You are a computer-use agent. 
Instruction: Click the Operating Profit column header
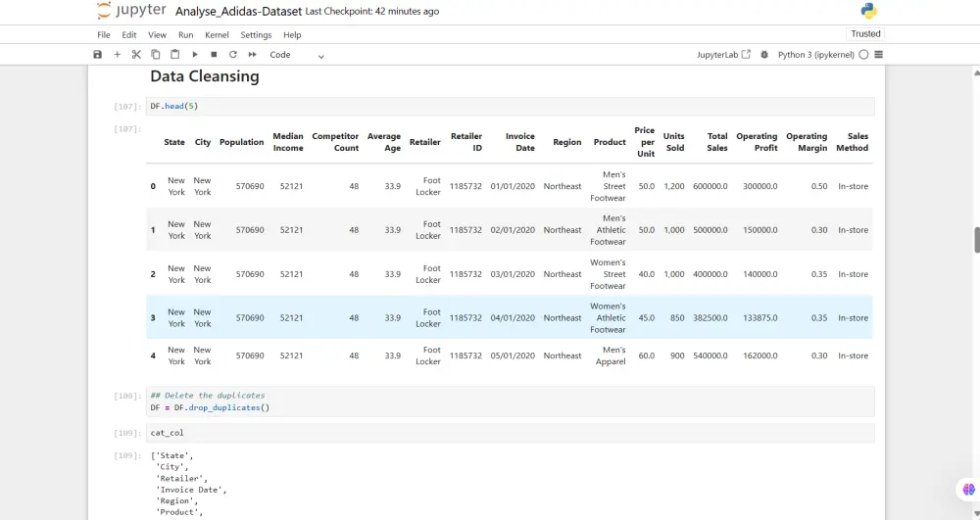coord(757,142)
